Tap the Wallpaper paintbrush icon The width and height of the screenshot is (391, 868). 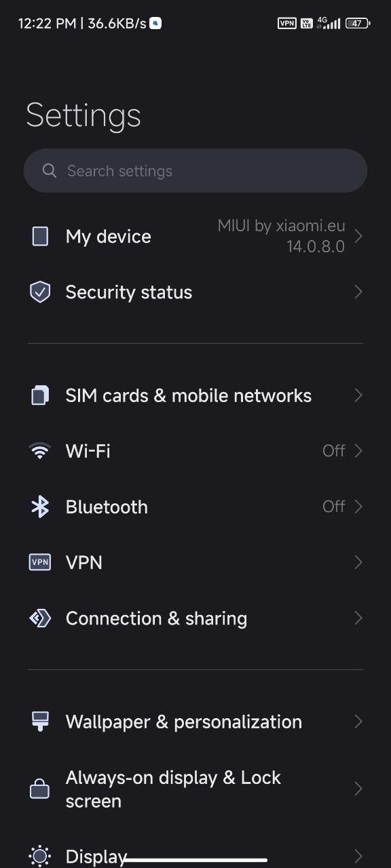[x=40, y=722]
